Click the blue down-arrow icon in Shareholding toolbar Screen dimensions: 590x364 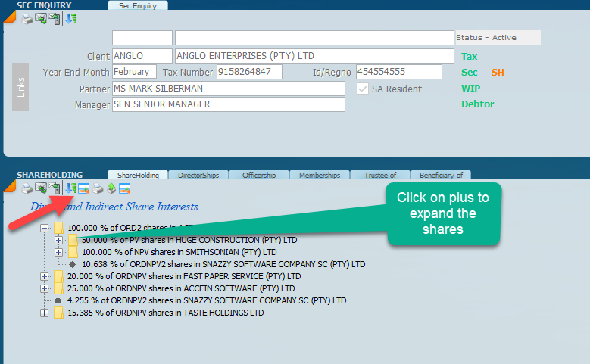pos(70,188)
